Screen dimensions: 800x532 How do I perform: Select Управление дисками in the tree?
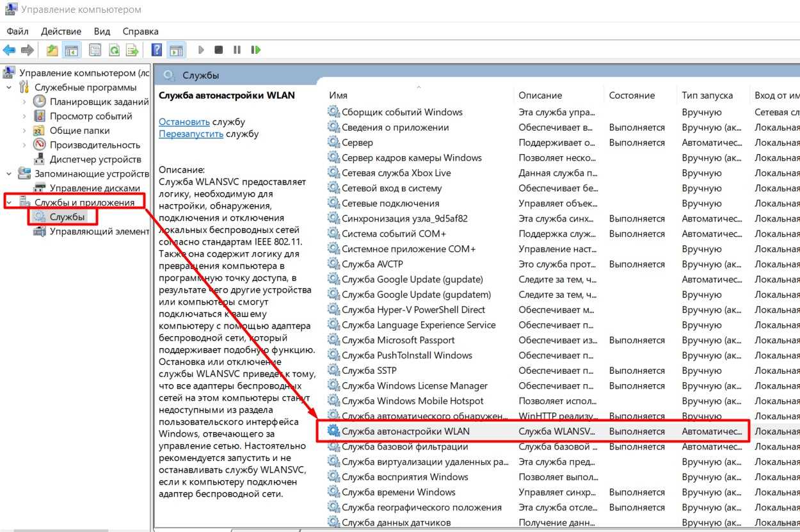[x=95, y=188]
